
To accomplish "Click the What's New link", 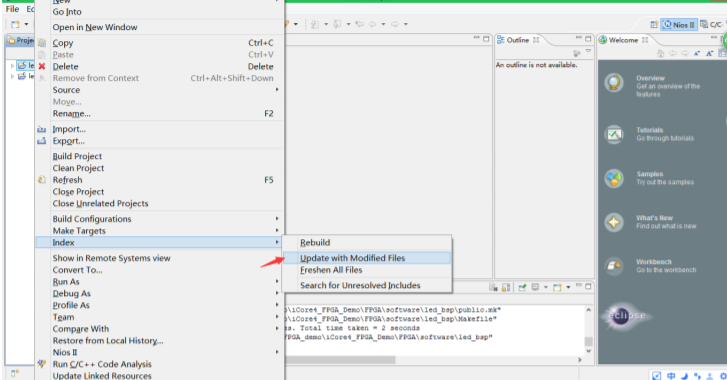I will coord(654,218).
